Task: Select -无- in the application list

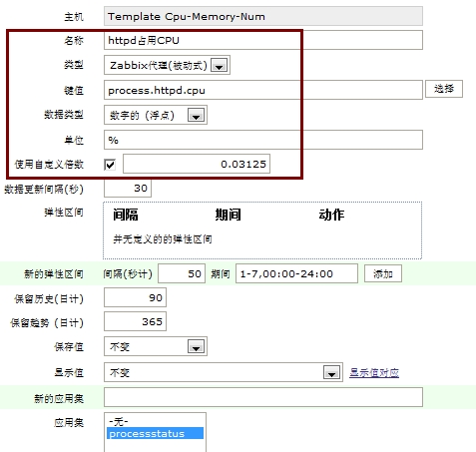Action: tap(119, 422)
